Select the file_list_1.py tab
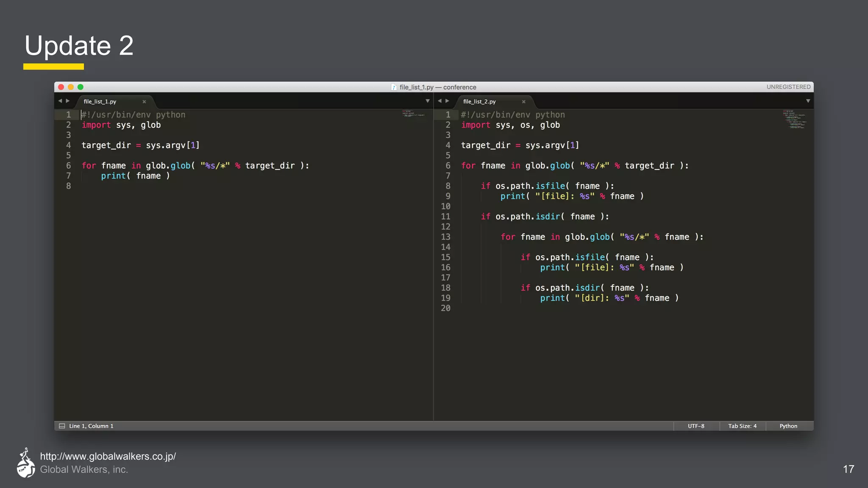Viewport: 868px width, 488px height. [x=100, y=102]
